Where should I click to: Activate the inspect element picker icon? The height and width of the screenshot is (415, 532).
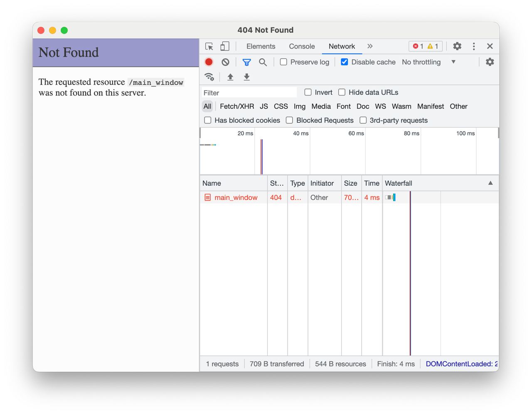(x=209, y=46)
